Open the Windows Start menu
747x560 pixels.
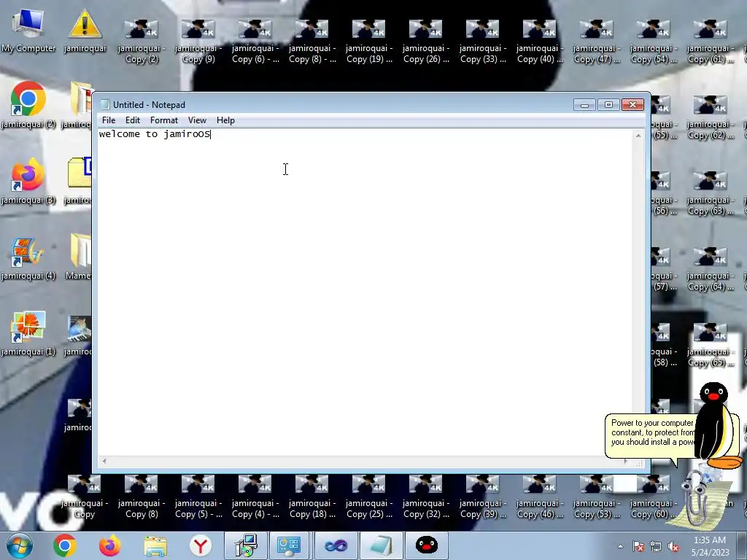[x=20, y=545]
